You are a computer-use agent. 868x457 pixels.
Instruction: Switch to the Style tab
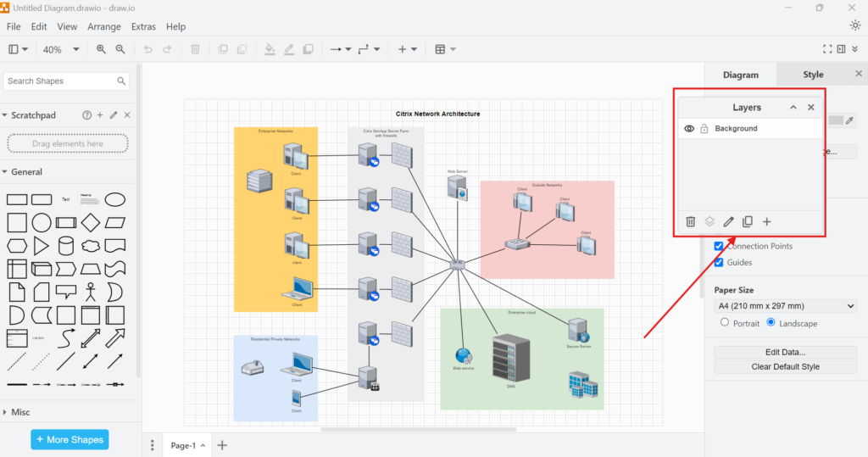pos(813,75)
